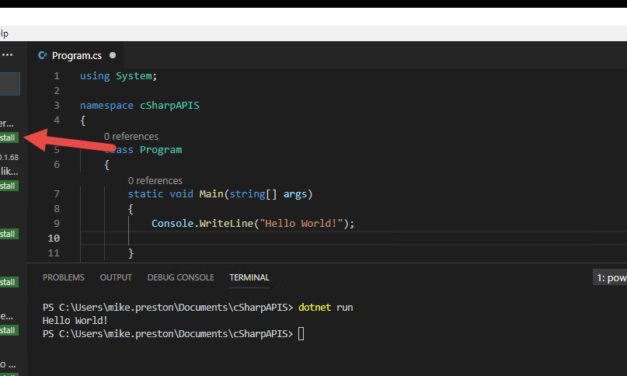The image size is (627, 376).
Task: Click Install button beneath the 'lik...' entry
Action: pos(9,186)
